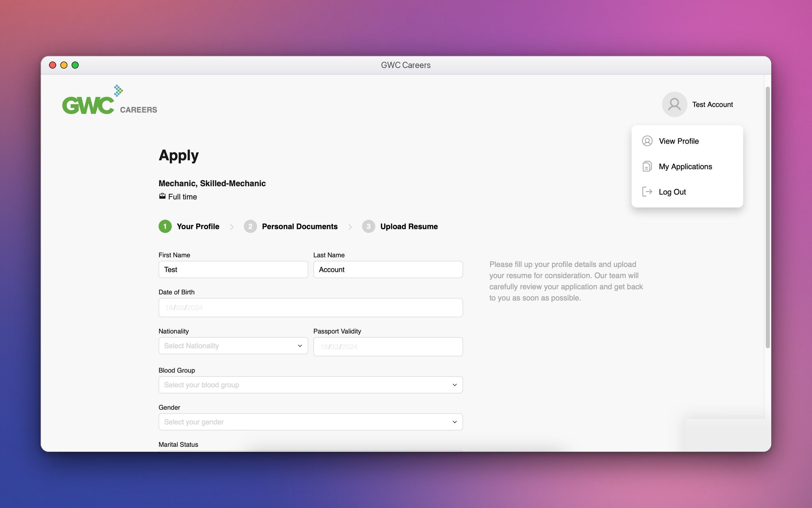Open the Select Nationality dropdown
Screen dimensions: 812x508
pyautogui.click(x=233, y=345)
